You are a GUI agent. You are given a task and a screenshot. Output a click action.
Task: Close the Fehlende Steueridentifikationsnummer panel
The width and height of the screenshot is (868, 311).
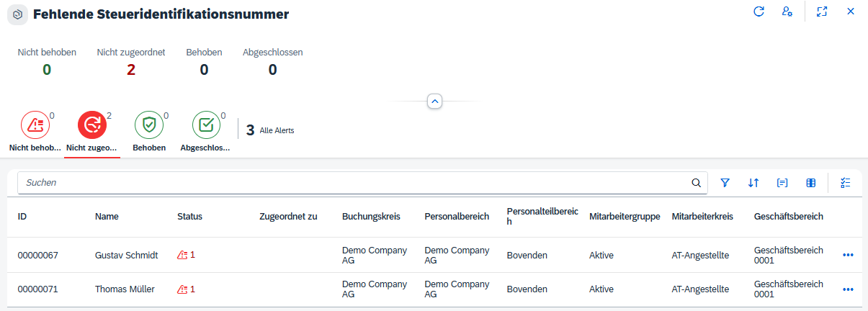(x=851, y=12)
